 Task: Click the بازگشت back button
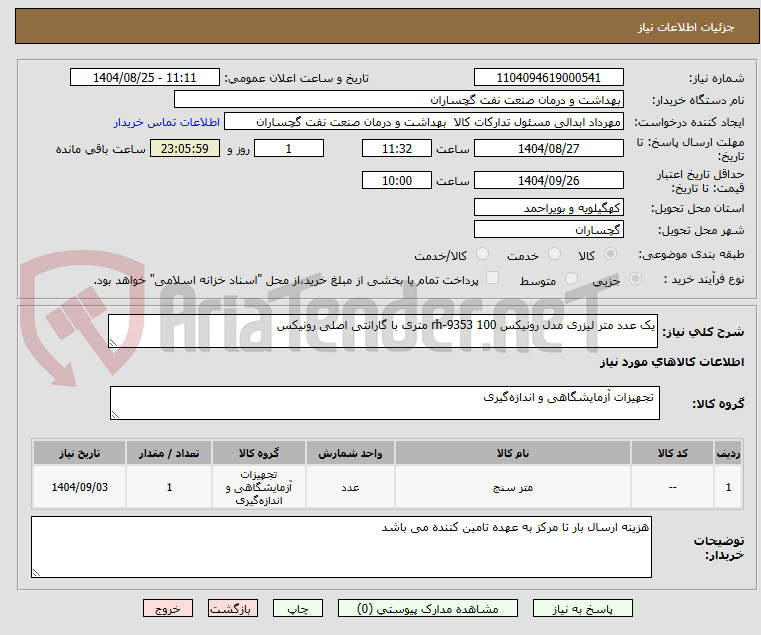click(233, 608)
